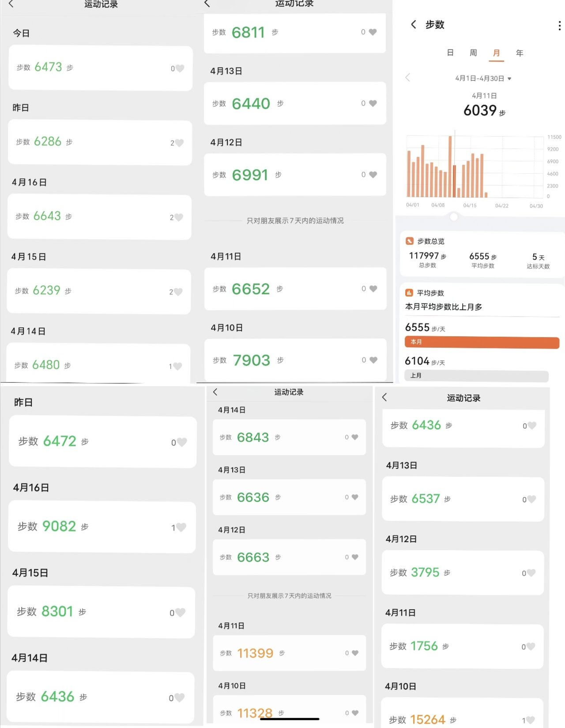Tap the heart on the 6991 steps card
The width and height of the screenshot is (565, 728).
pyautogui.click(x=373, y=174)
